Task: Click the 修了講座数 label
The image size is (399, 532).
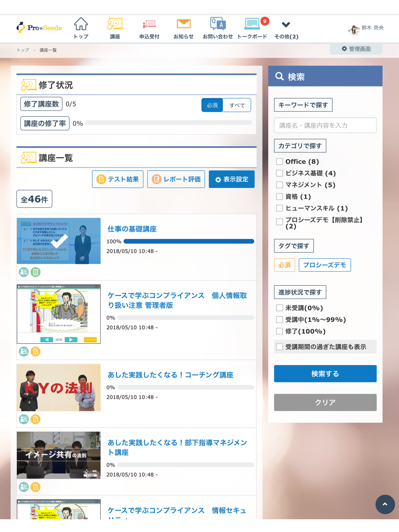Action: [41, 104]
